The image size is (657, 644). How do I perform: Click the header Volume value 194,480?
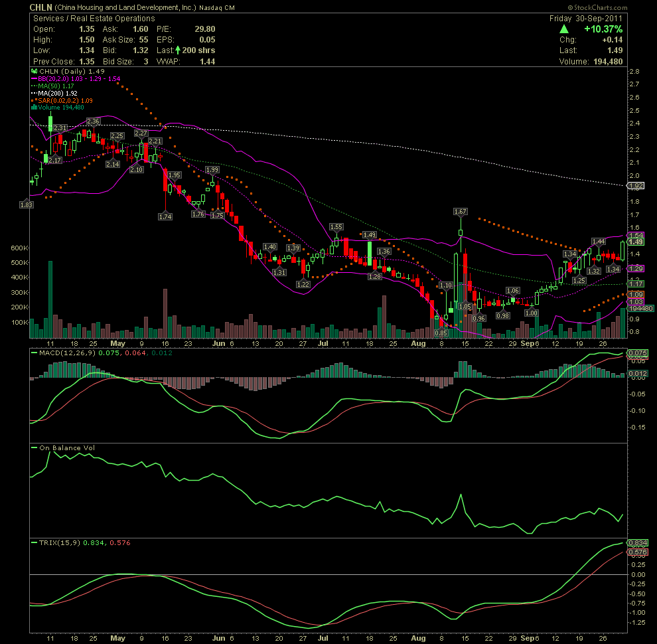608,62
